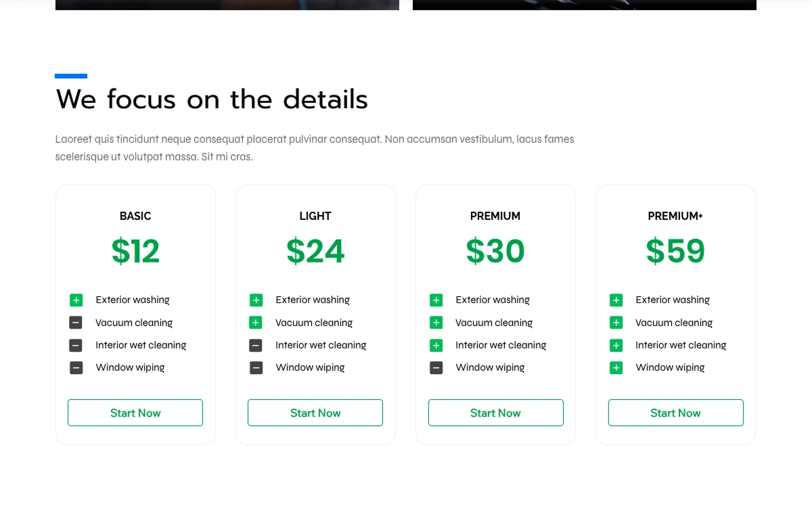Image resolution: width=812 pixels, height=506 pixels.
Task: Click the plus icon for Premium Interior wet cleaning
Action: [x=436, y=345]
